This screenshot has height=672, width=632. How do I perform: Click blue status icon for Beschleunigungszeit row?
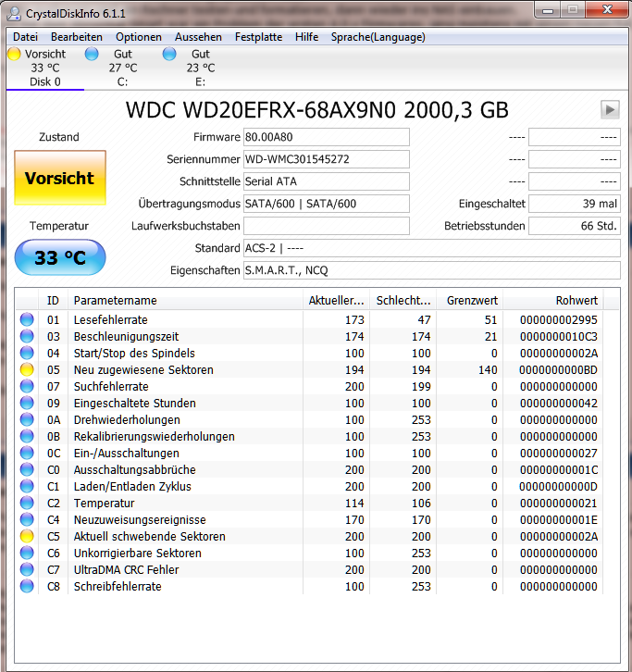point(27,336)
